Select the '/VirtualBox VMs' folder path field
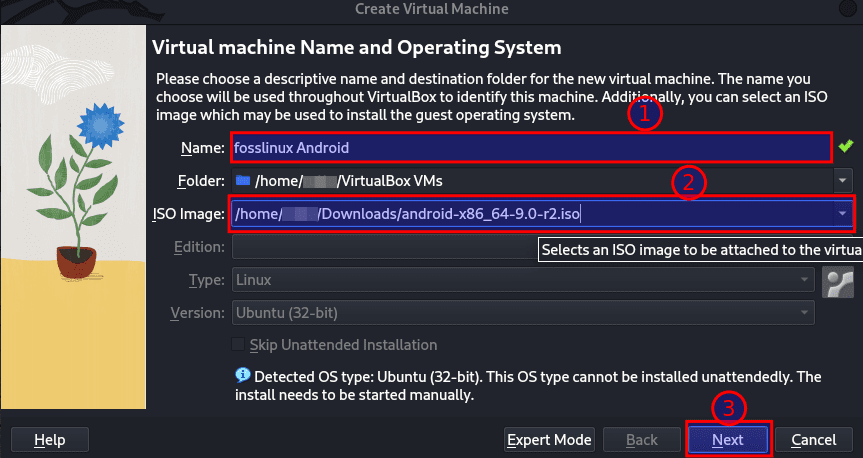 pyautogui.click(x=533, y=181)
